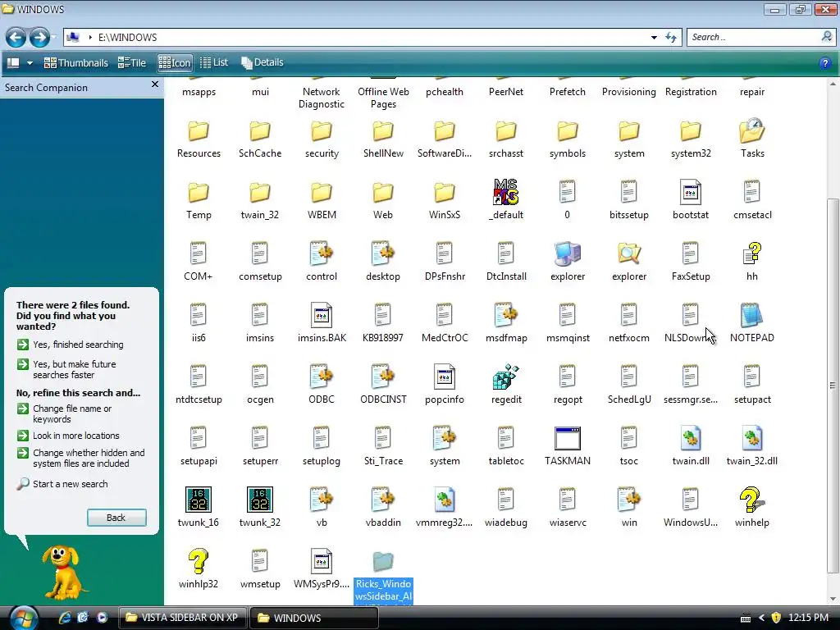Click the WINDOWS taskbar button

[314, 618]
